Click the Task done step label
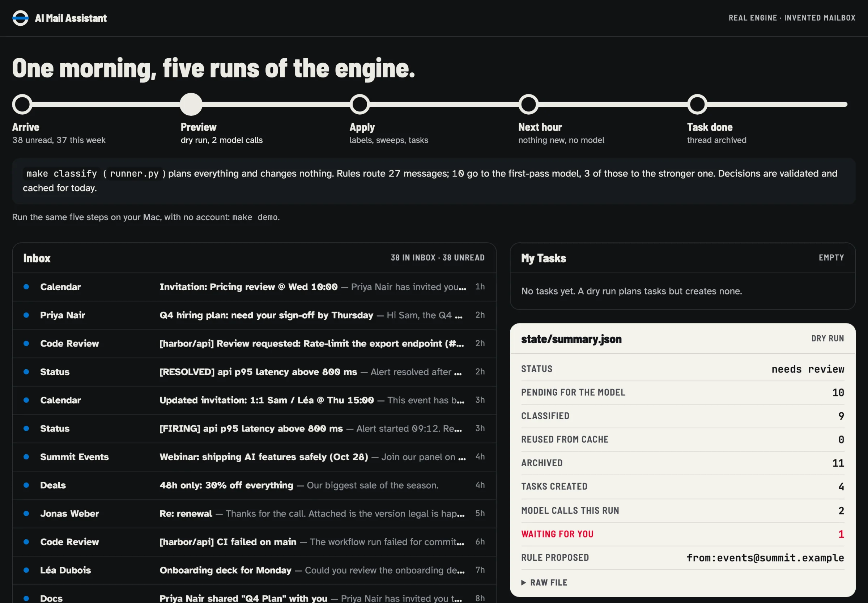This screenshot has width=868, height=603. click(709, 127)
